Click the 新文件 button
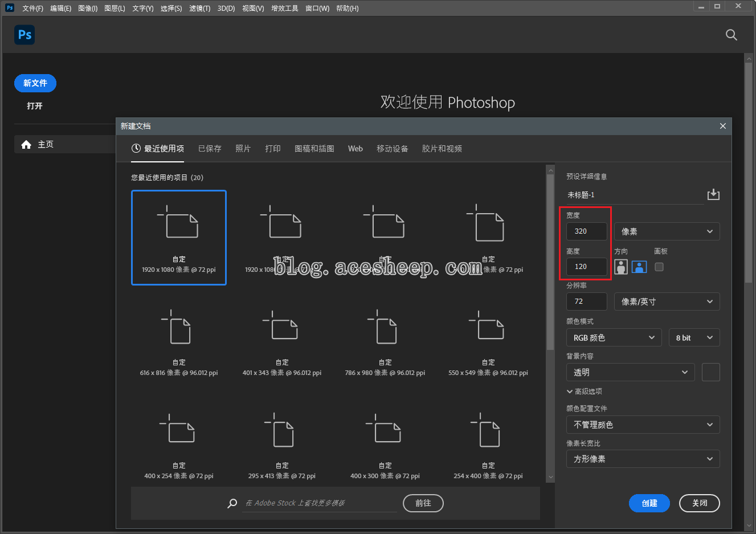The image size is (756, 534). click(35, 83)
